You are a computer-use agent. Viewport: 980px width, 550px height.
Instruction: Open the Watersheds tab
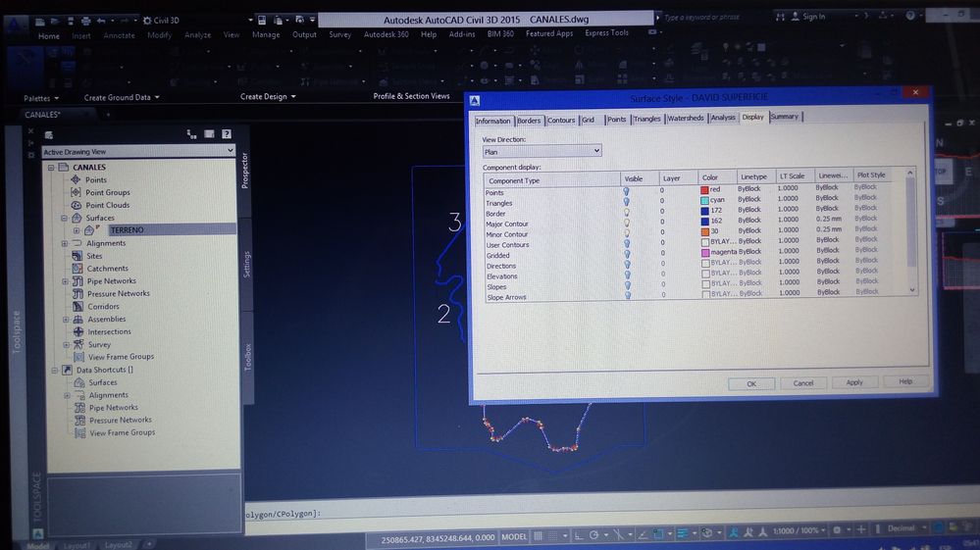pyautogui.click(x=686, y=118)
